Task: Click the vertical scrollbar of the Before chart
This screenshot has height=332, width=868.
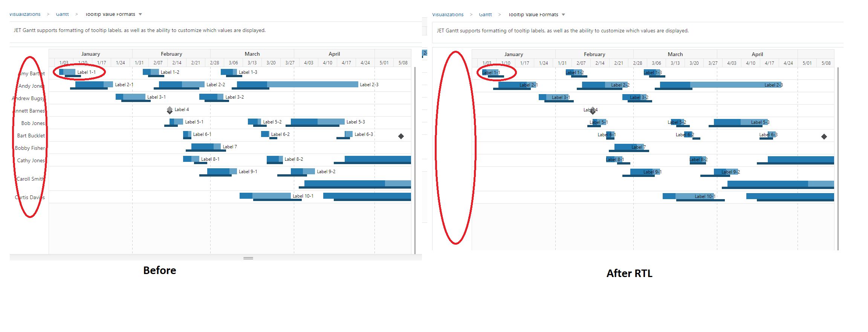Action: coord(415,158)
